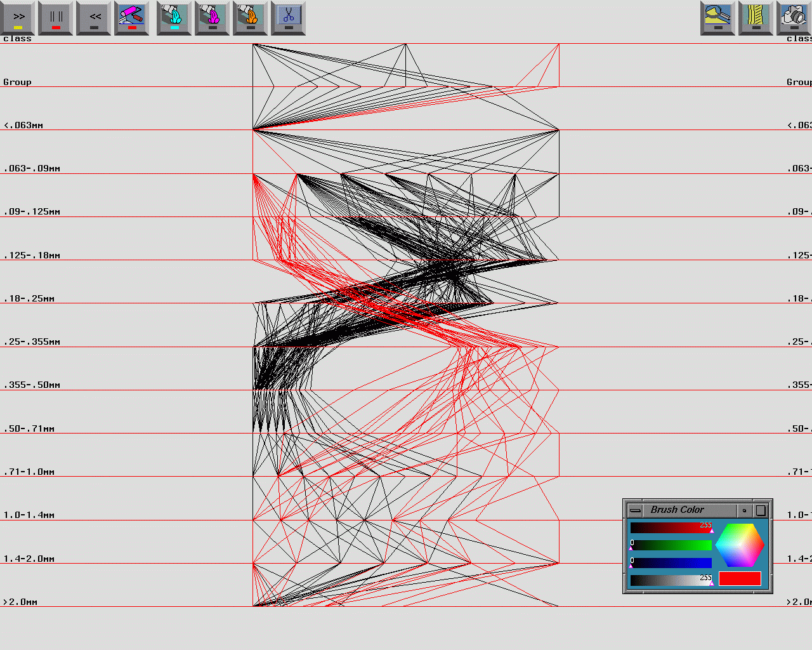Click the yellow striped columns icon

coord(756,17)
